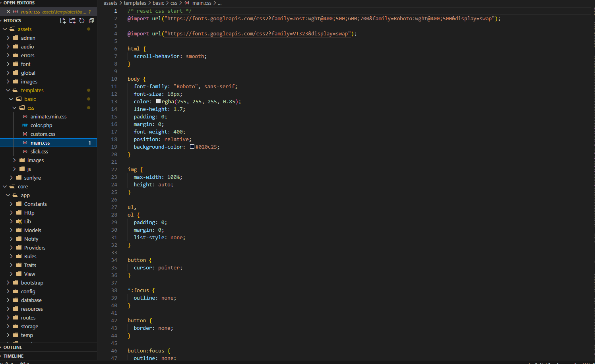Place cursor on scroll-behavior: smooth line
The height and width of the screenshot is (364, 595).
coord(170,56)
